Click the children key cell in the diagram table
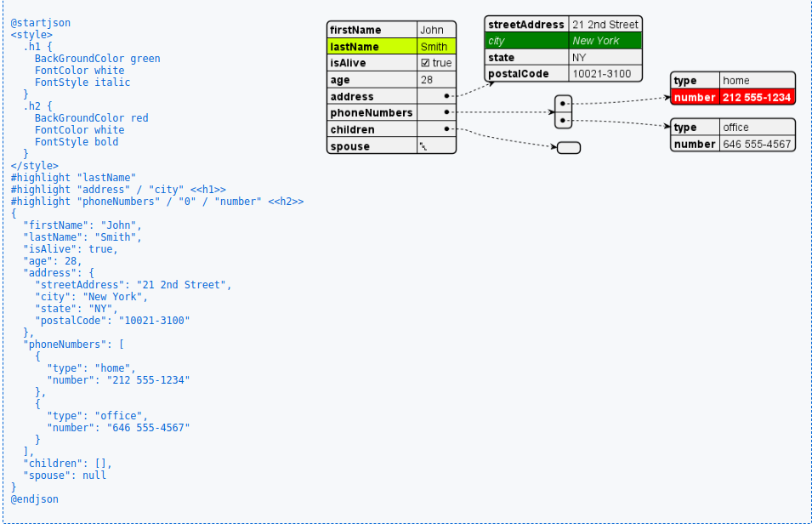812x524 pixels. click(372, 129)
